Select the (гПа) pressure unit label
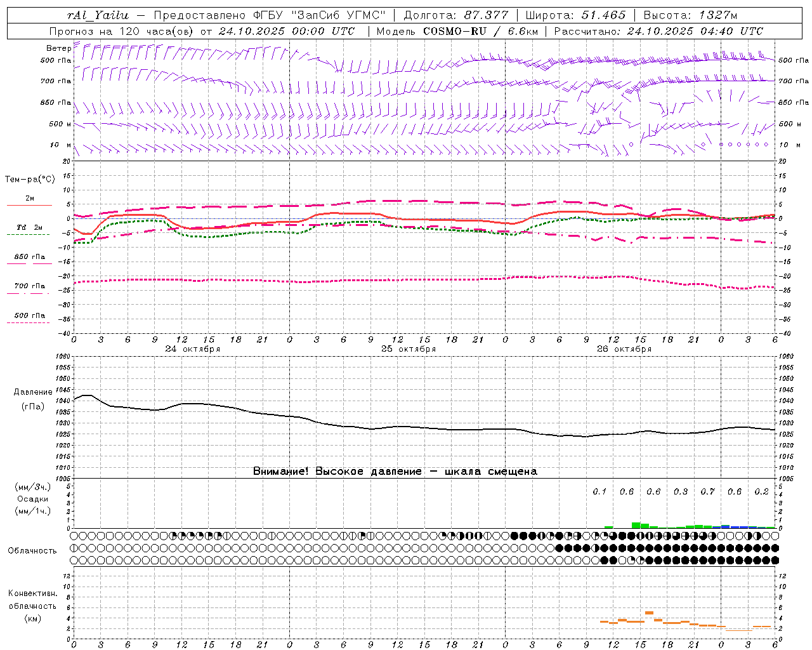The image size is (812, 650). (33, 406)
